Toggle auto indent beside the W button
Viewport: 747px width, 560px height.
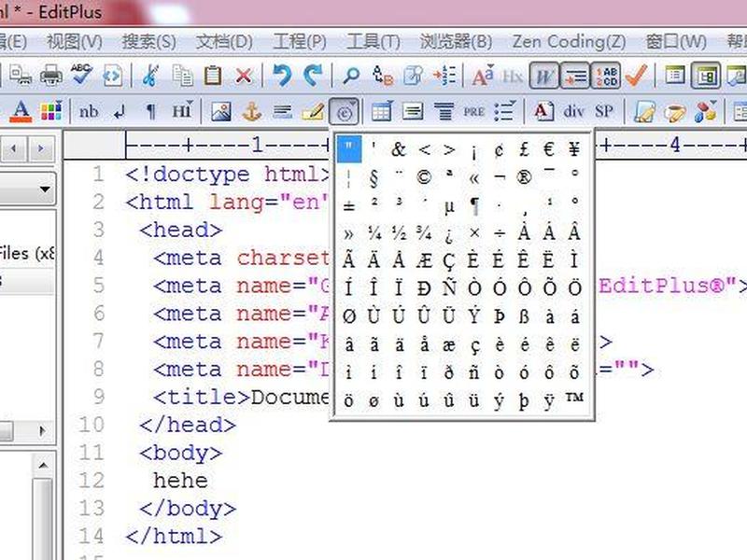pos(574,76)
